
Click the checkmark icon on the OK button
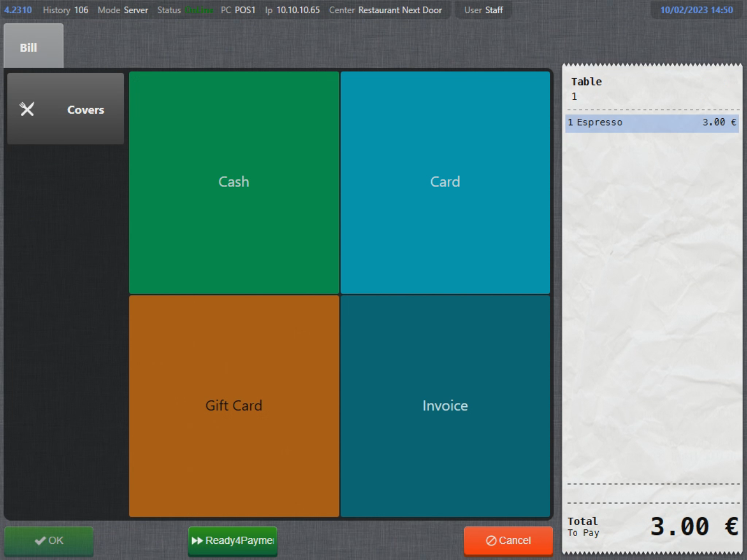40,541
